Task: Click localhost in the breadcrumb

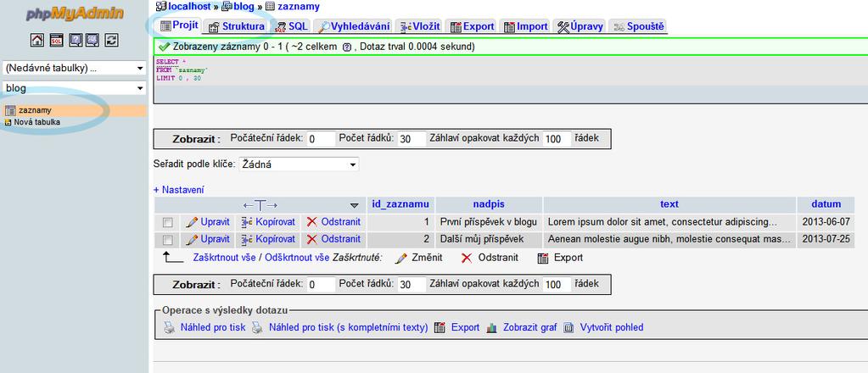Action: (x=189, y=7)
